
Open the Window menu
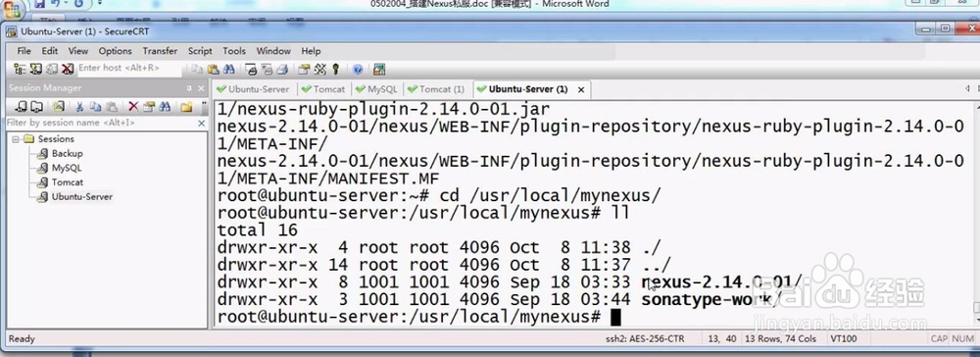[273, 51]
